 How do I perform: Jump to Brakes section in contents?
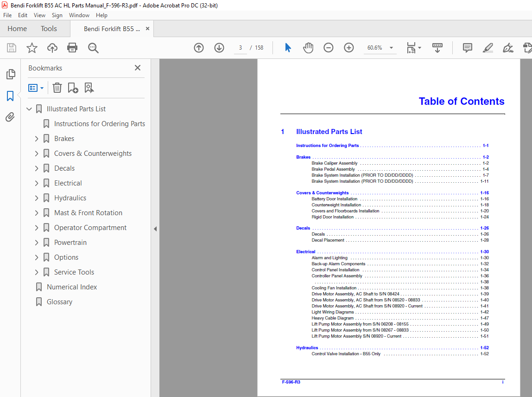[304, 157]
